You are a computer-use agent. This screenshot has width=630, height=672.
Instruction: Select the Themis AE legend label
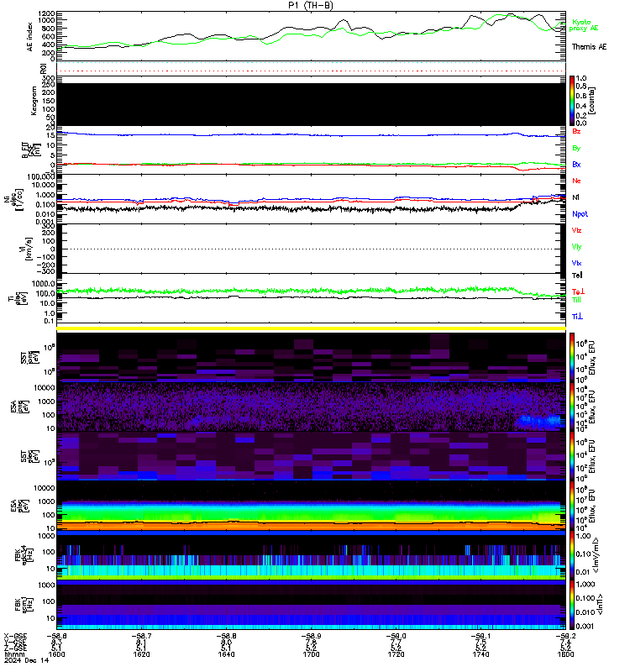click(x=589, y=47)
